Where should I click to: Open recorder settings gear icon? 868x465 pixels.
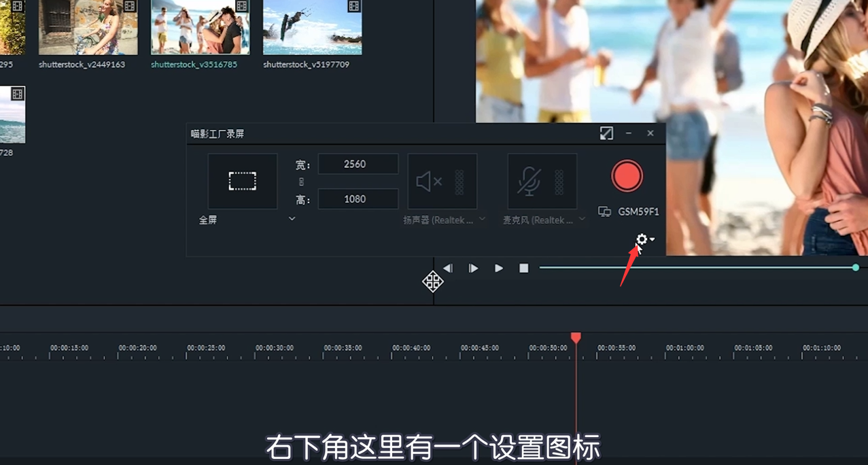[x=641, y=239]
